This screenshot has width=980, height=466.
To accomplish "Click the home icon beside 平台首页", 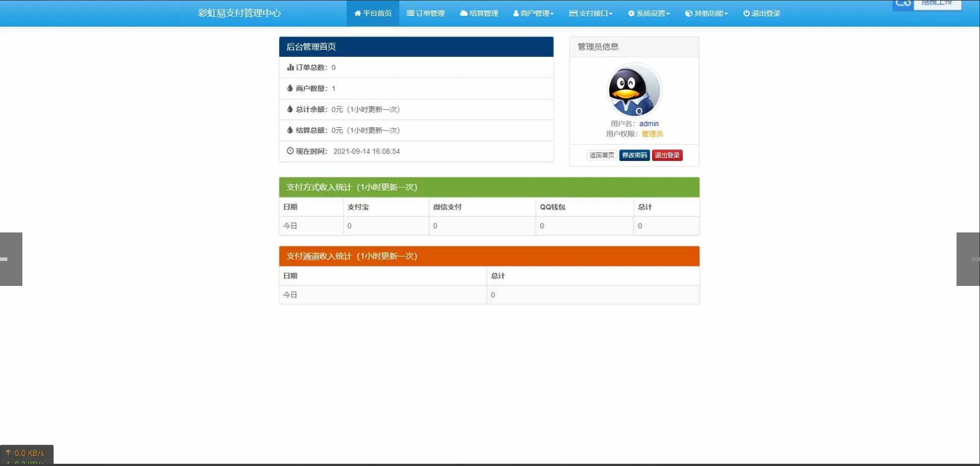I will click(x=357, y=13).
